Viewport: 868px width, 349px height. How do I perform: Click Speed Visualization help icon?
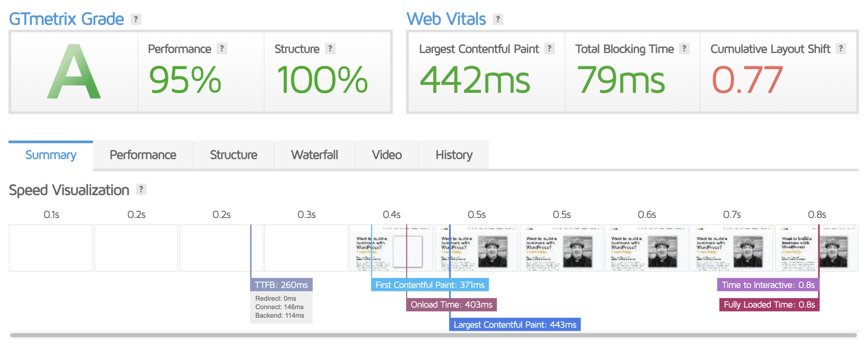click(x=141, y=189)
